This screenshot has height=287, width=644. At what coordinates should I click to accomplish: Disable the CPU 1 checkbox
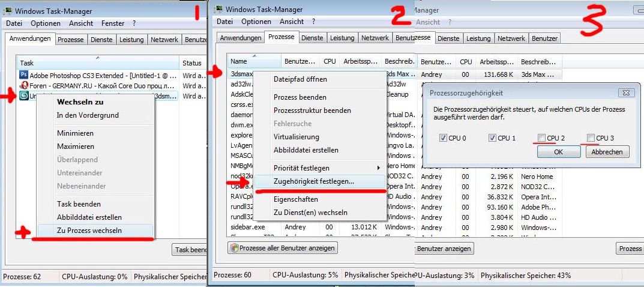[x=492, y=138]
